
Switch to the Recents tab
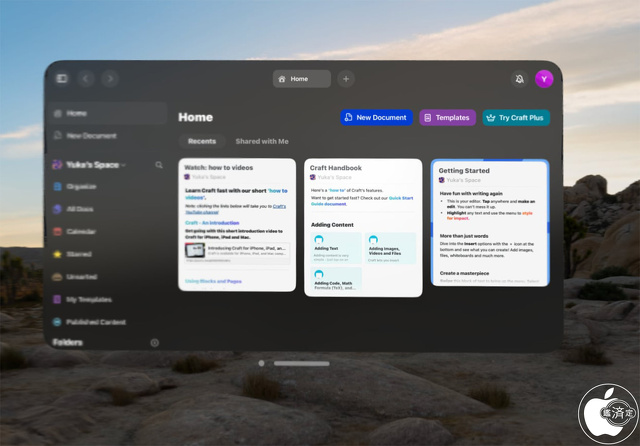pyautogui.click(x=202, y=141)
